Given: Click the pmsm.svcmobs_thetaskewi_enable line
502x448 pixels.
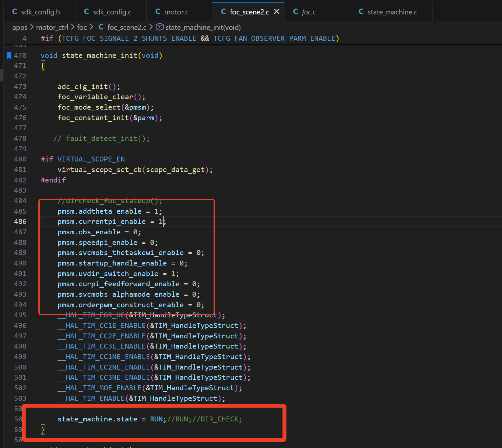Looking at the screenshot, I should click(131, 253).
